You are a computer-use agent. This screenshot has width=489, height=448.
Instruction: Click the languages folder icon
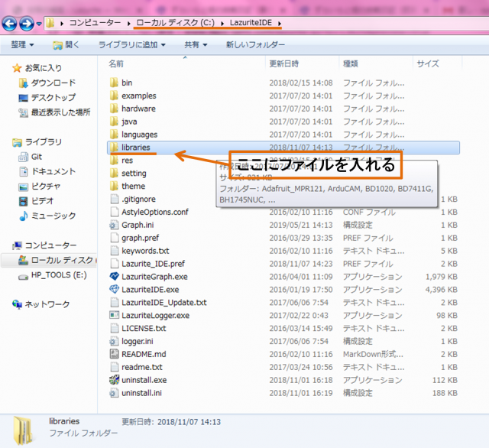coord(114,135)
